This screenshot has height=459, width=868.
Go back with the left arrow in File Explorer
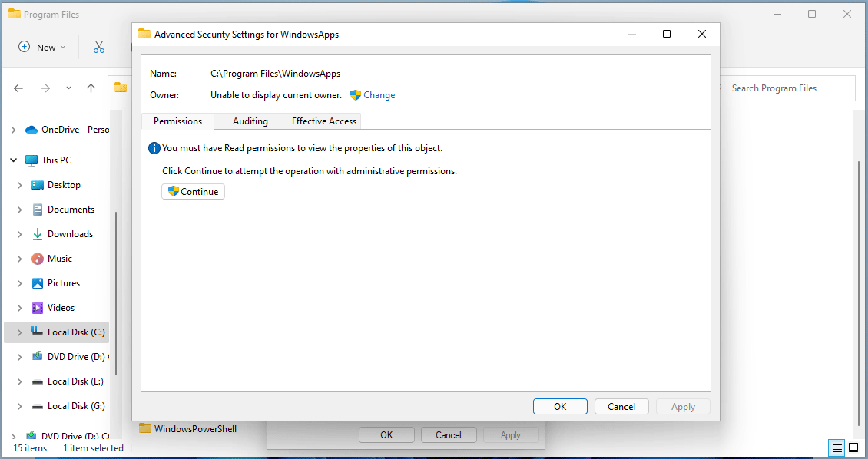click(18, 88)
